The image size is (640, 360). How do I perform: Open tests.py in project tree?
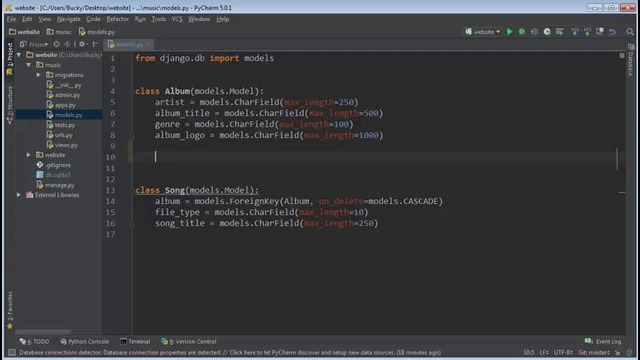click(61, 125)
